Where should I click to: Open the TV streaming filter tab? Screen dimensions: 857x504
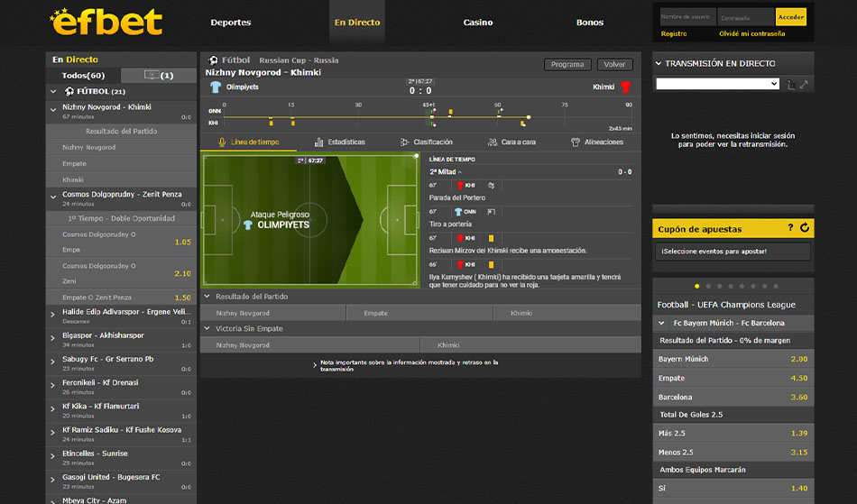pos(159,76)
